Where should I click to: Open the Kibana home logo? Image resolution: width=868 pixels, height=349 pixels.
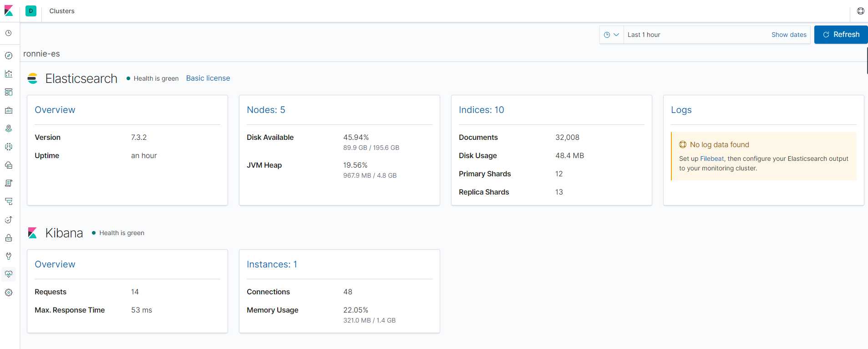coord(9,11)
